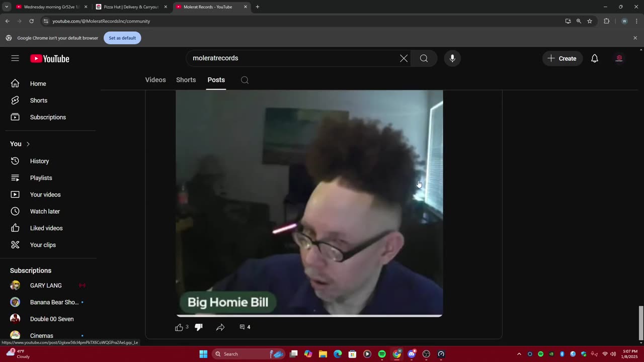This screenshot has width=644, height=362.
Task: Open the account avatar menu
Action: (x=619, y=58)
